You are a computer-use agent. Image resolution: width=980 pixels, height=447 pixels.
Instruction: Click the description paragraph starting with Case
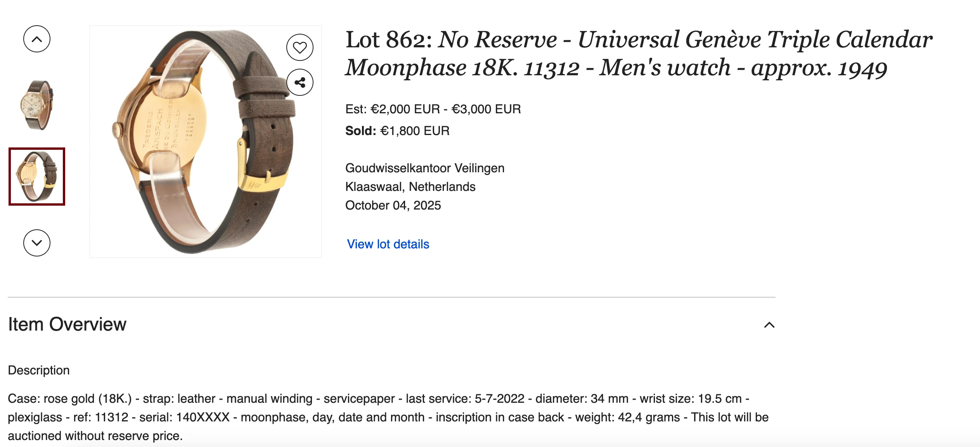(388, 417)
